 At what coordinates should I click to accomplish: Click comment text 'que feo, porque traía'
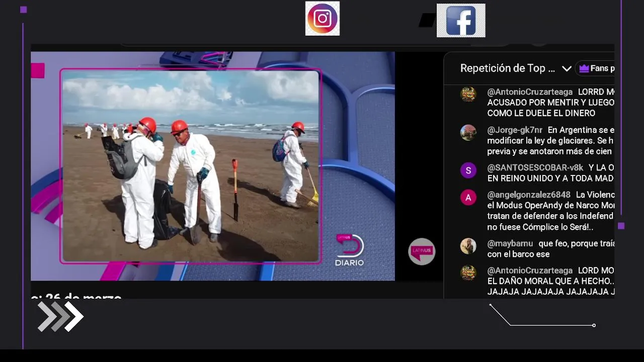577,243
